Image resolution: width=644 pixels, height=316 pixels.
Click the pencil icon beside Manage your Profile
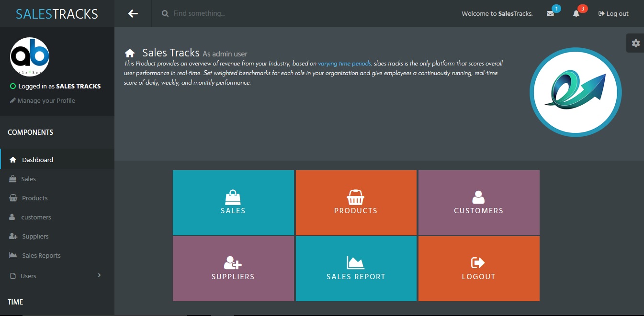point(13,100)
